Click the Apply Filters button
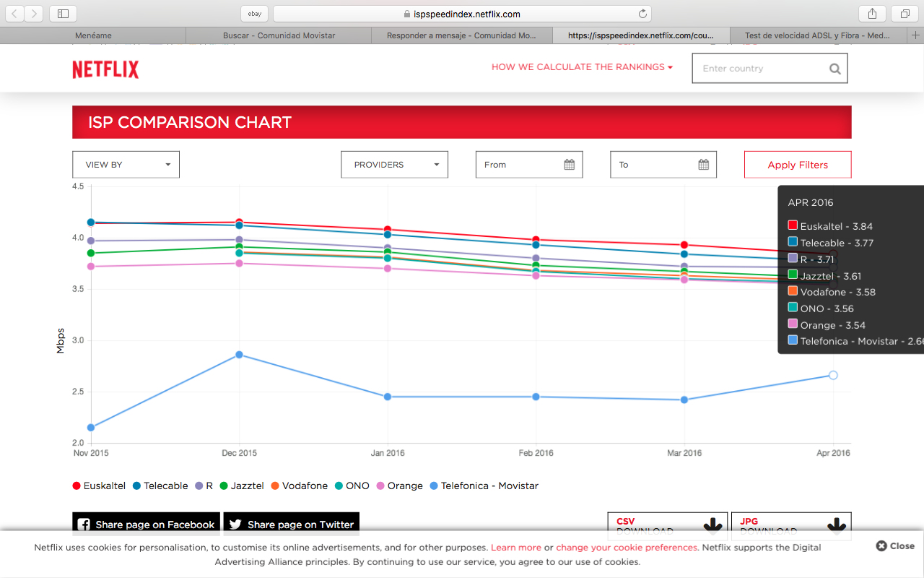The height and width of the screenshot is (578, 924). (798, 165)
